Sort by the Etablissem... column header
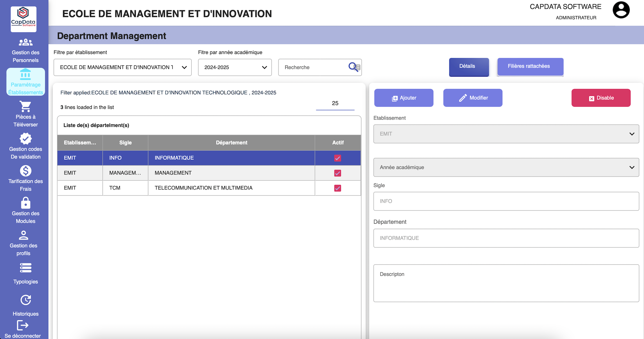The image size is (644, 339). tap(80, 143)
